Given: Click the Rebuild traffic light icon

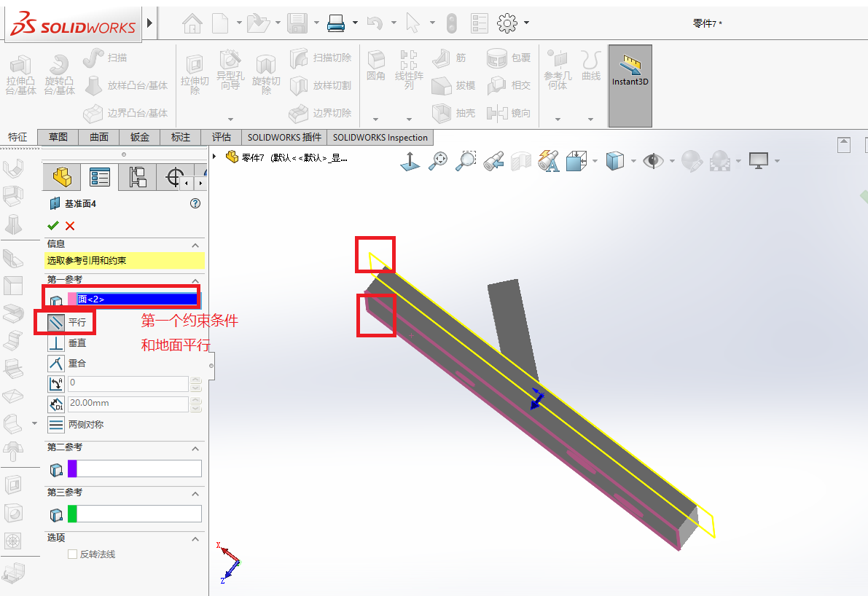Looking at the screenshot, I should click(452, 23).
